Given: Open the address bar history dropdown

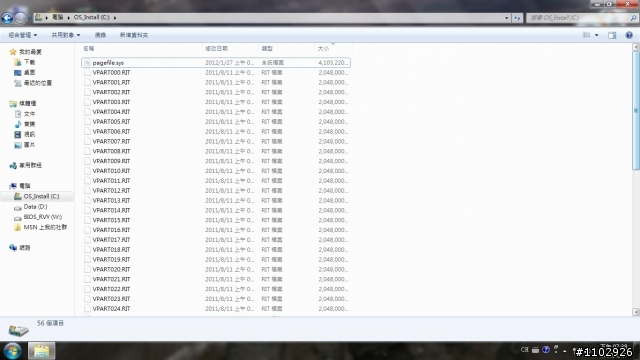Looking at the screenshot, I should tap(507, 18).
